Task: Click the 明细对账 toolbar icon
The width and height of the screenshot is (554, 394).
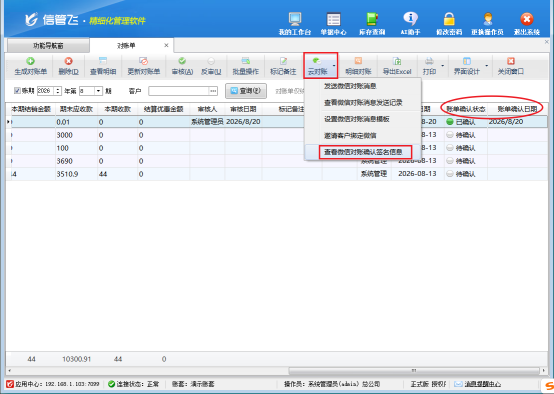Action: coord(358,61)
